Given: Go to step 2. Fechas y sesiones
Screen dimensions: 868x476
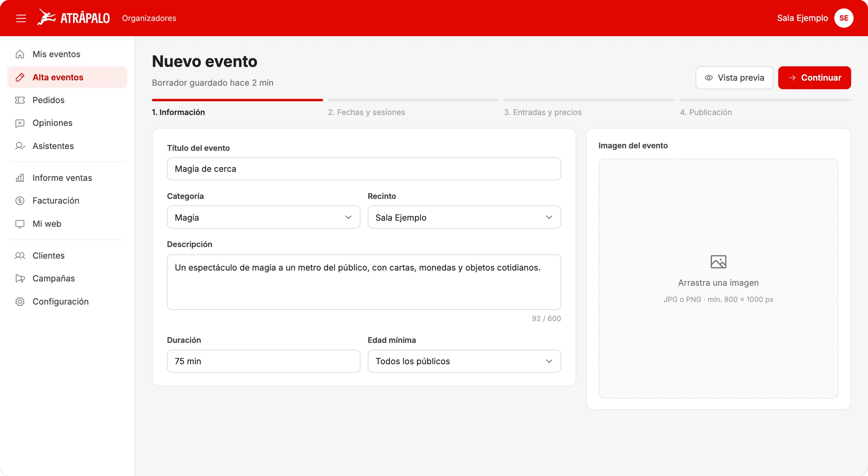Looking at the screenshot, I should pos(366,112).
